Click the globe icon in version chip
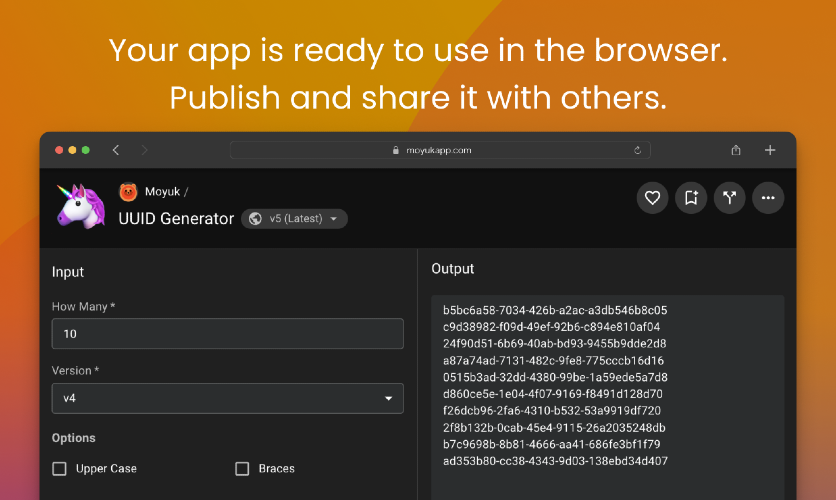 coord(255,219)
